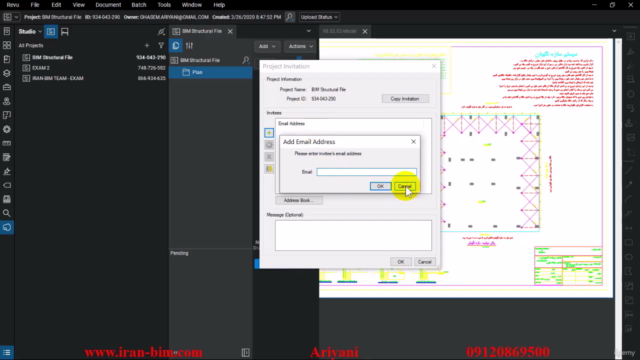640x360 pixels.
Task: Click Cancel in Add Email Address dialog
Action: coord(404,186)
